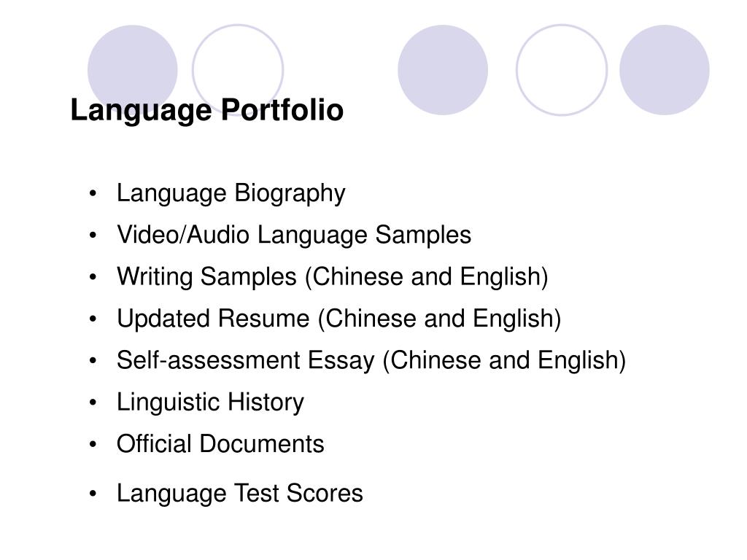Click the bullet dot before Language Test Scores
Screen dimensions: 747x560
click(x=93, y=494)
